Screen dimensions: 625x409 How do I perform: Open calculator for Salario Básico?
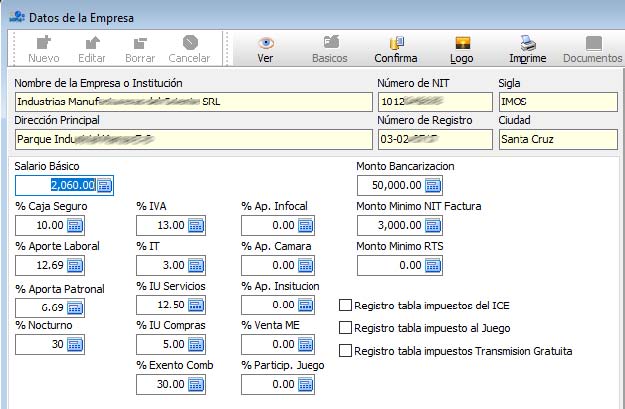click(104, 185)
